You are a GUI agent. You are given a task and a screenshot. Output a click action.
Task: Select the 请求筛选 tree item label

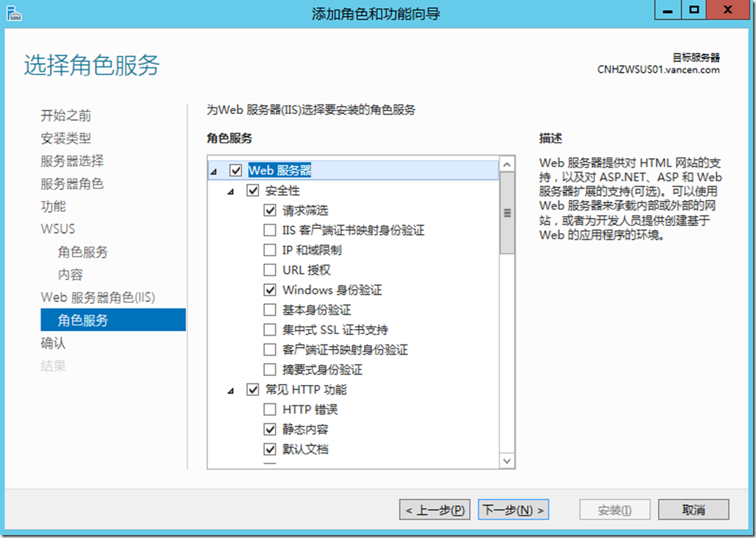[305, 210]
